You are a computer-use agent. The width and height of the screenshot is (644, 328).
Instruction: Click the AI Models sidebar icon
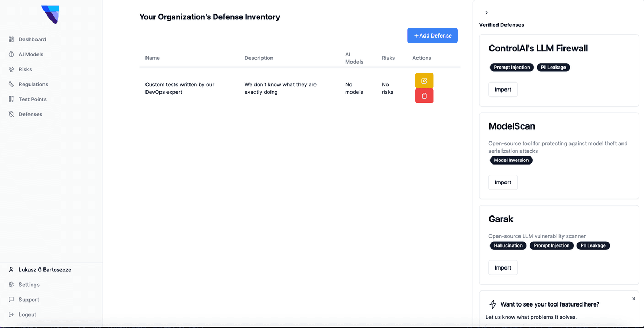point(11,54)
